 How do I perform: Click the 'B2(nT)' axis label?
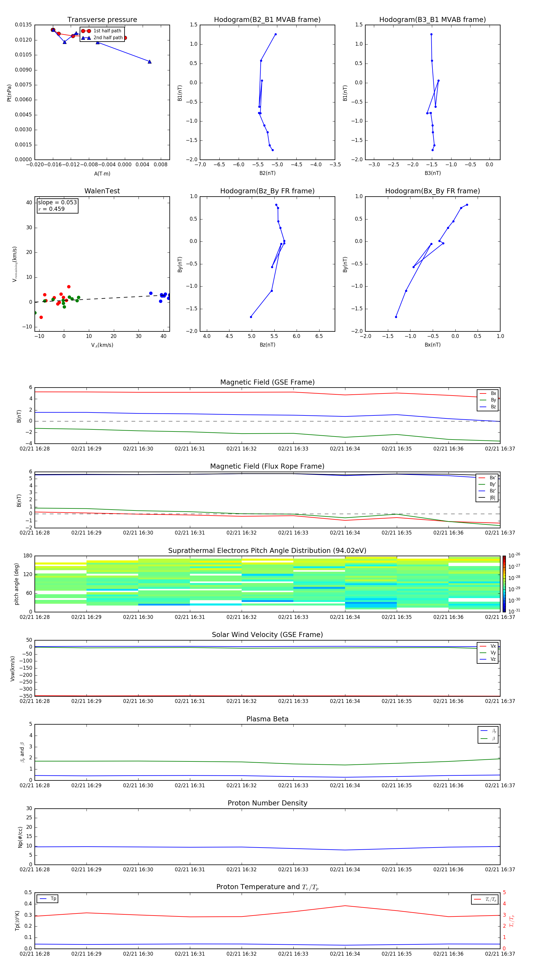click(267, 173)
